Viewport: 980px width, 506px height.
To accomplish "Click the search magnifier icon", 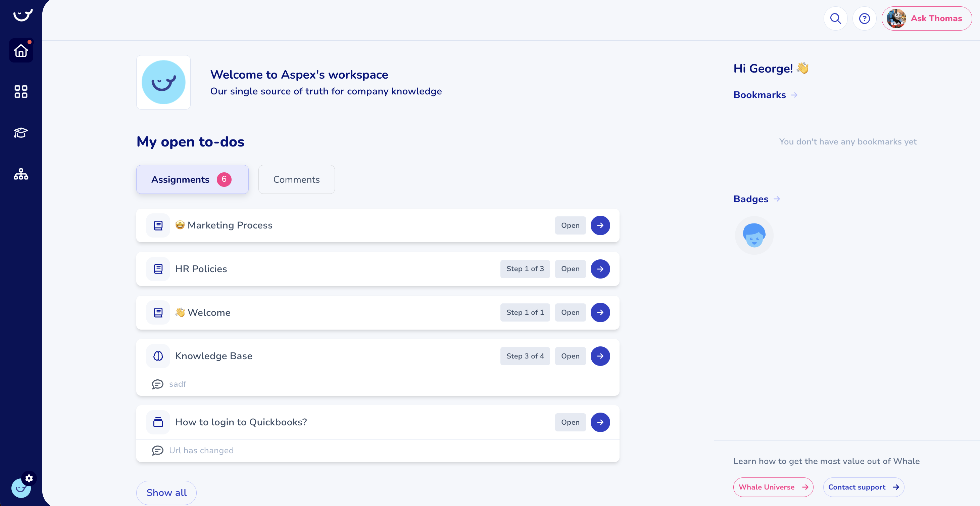I will (x=835, y=18).
